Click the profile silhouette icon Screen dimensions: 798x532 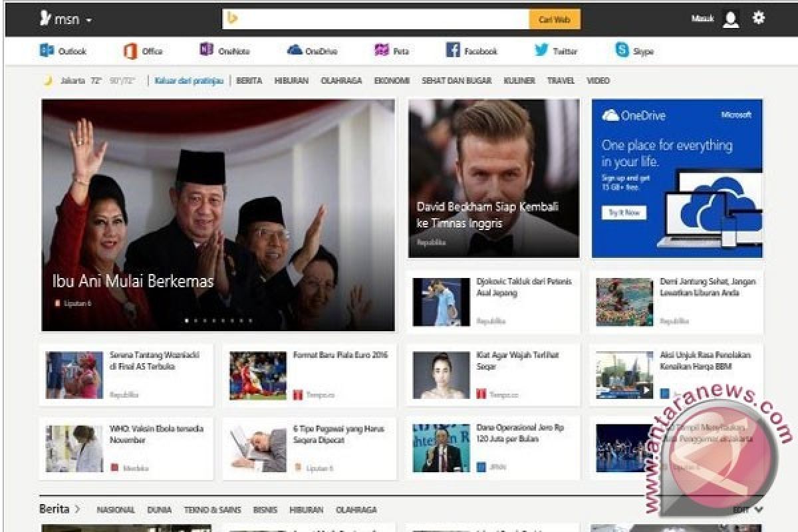coord(731,19)
